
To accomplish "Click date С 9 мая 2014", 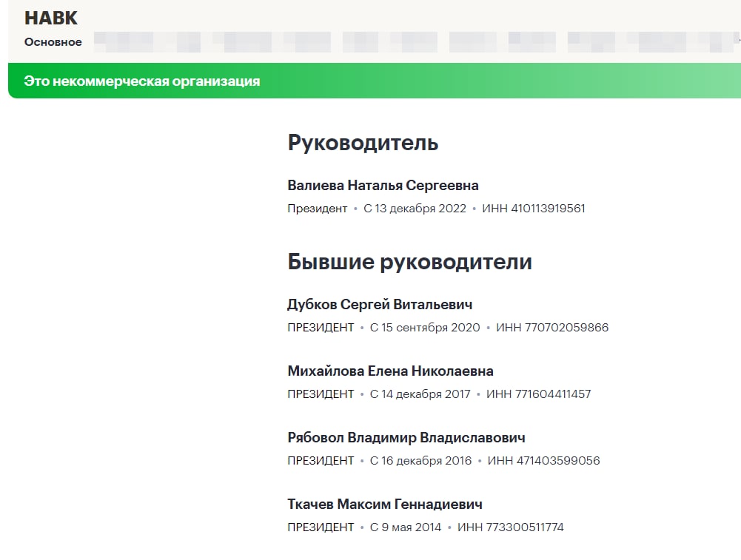I will [x=406, y=527].
